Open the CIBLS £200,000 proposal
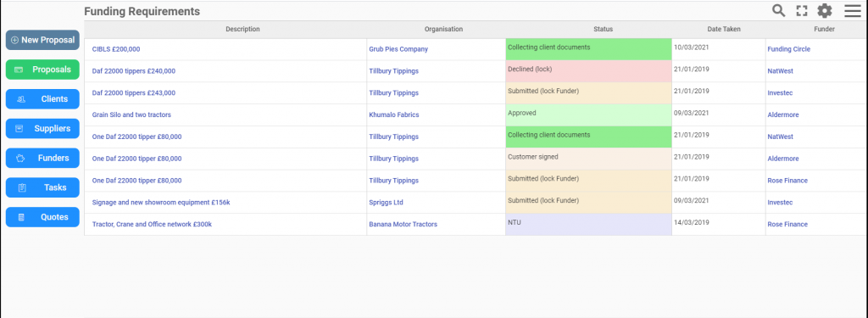868x318 pixels. [115, 49]
